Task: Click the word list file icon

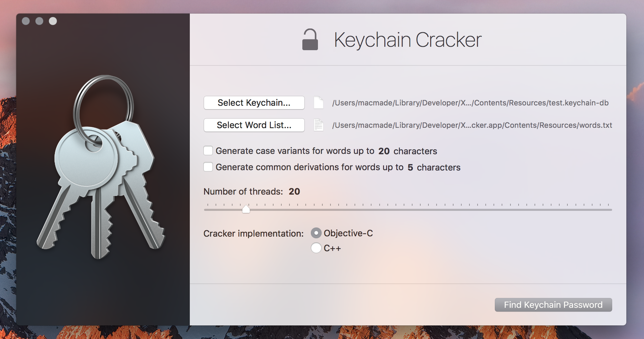Action: coord(318,125)
